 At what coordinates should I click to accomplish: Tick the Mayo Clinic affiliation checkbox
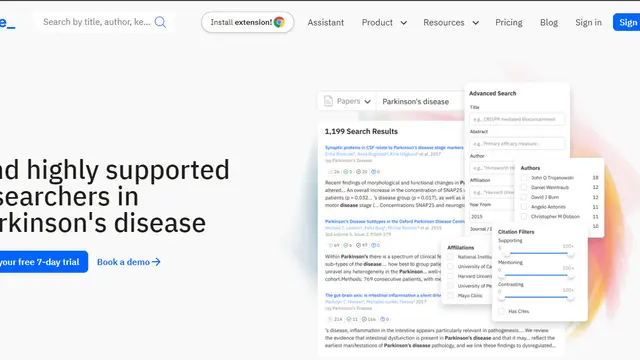click(450, 296)
